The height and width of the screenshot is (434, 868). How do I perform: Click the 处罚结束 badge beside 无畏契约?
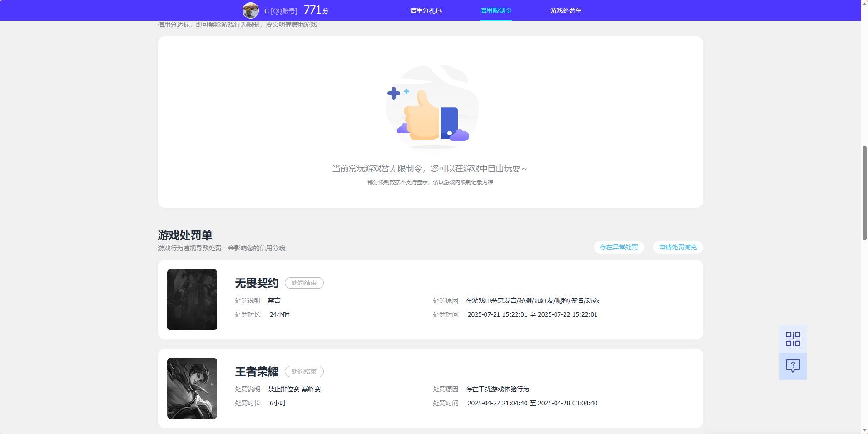(x=304, y=283)
